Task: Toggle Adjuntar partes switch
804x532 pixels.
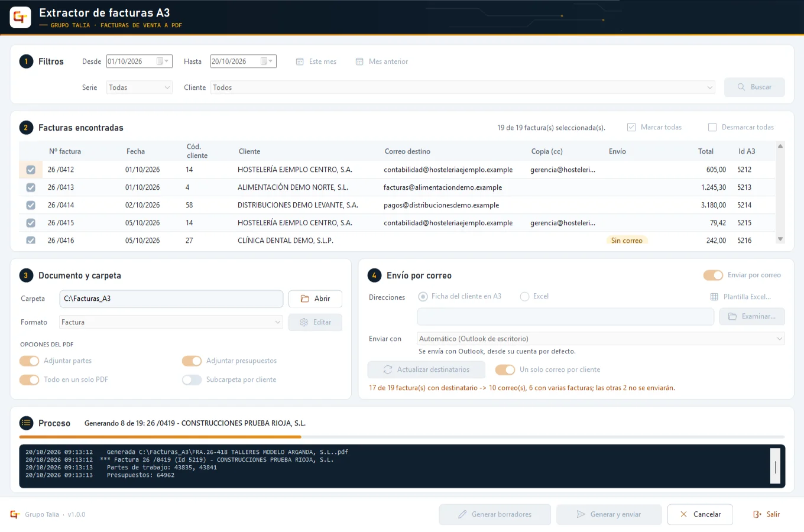Action: 30,361
